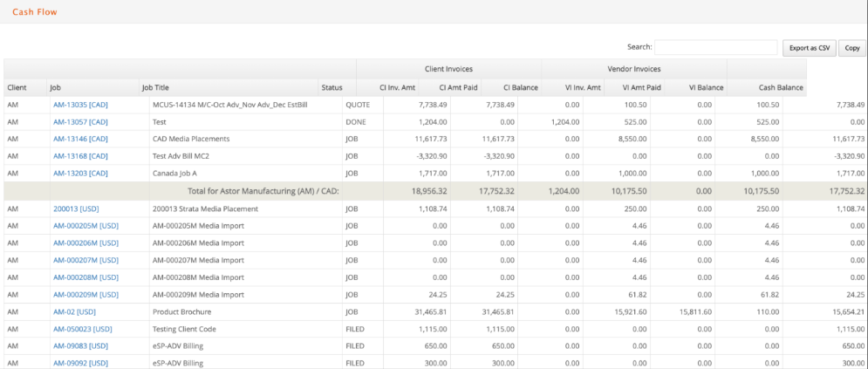Open job link AM-050023 [USD]
This screenshot has width=868, height=369.
tap(83, 329)
